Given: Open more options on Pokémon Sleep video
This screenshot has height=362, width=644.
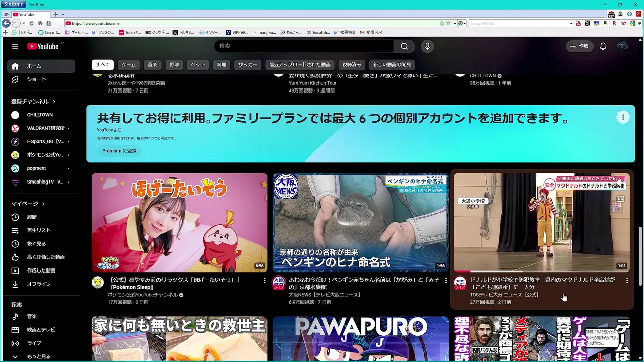Looking at the screenshot, I should click(265, 280).
